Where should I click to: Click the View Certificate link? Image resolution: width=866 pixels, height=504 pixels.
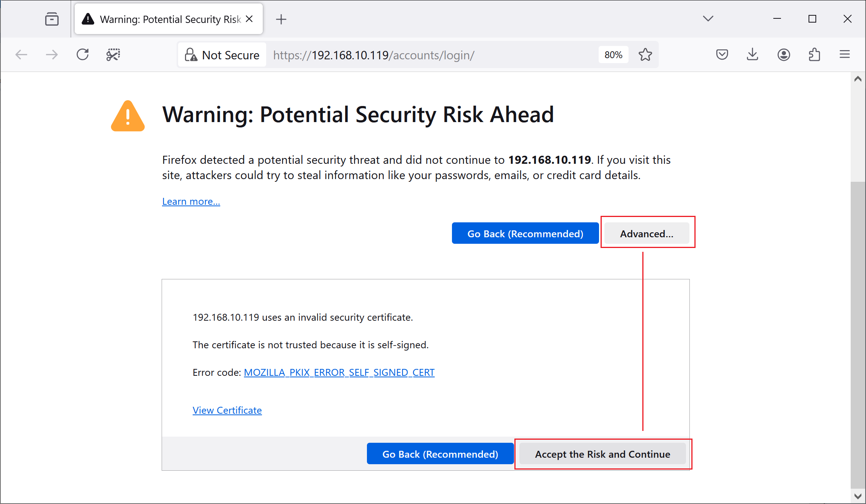[x=227, y=410]
